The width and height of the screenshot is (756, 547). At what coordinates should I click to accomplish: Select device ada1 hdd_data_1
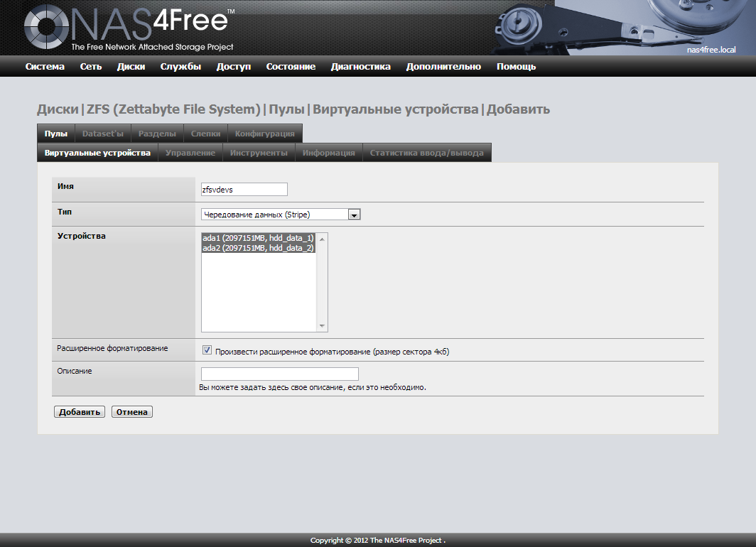click(258, 238)
